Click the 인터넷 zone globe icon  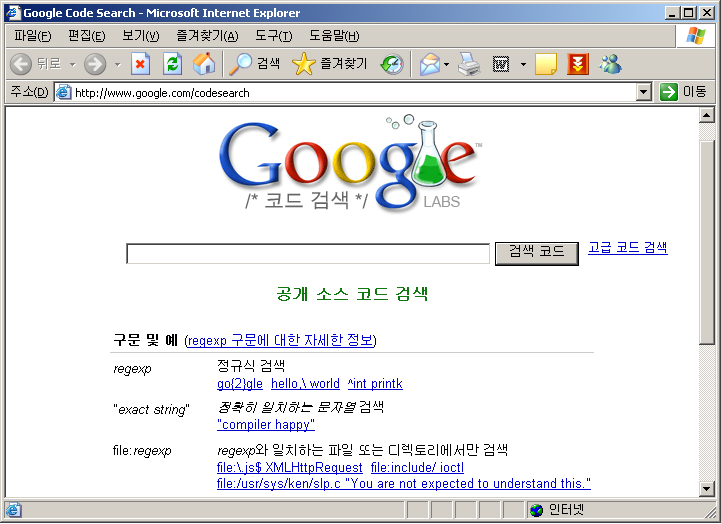536,510
